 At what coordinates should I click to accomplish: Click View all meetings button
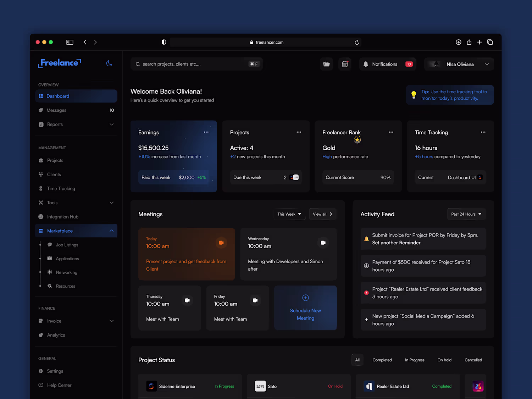click(322, 214)
